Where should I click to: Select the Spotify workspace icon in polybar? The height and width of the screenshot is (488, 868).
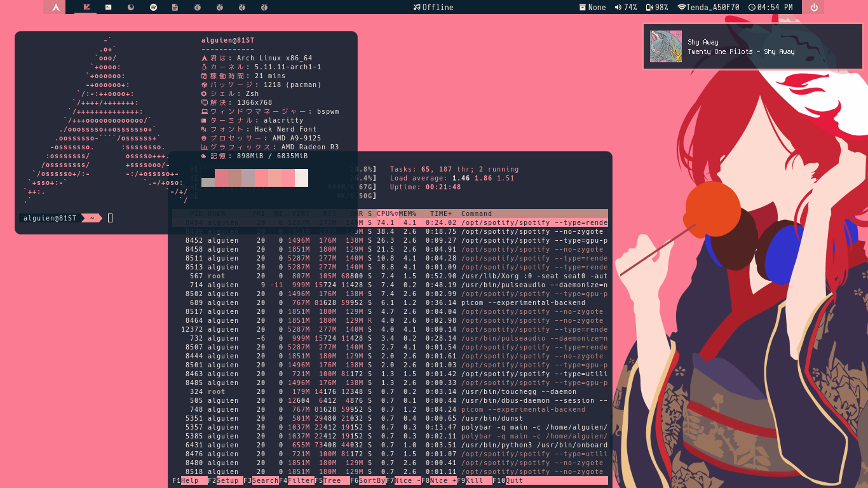(x=153, y=7)
